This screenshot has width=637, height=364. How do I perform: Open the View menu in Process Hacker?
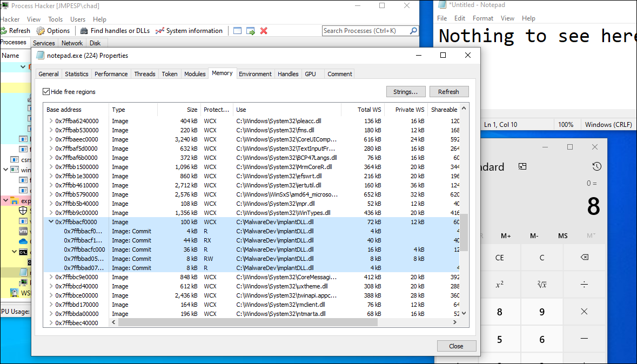(x=33, y=19)
